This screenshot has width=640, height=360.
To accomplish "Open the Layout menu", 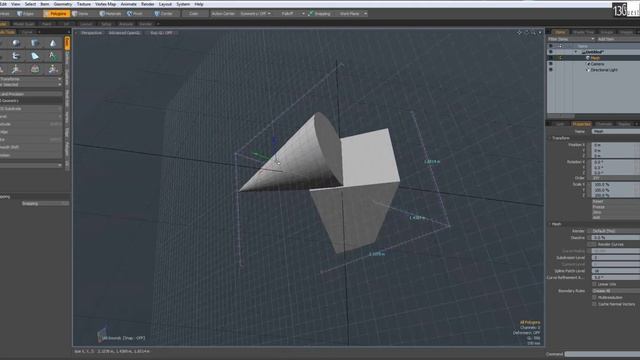I will (x=165, y=4).
